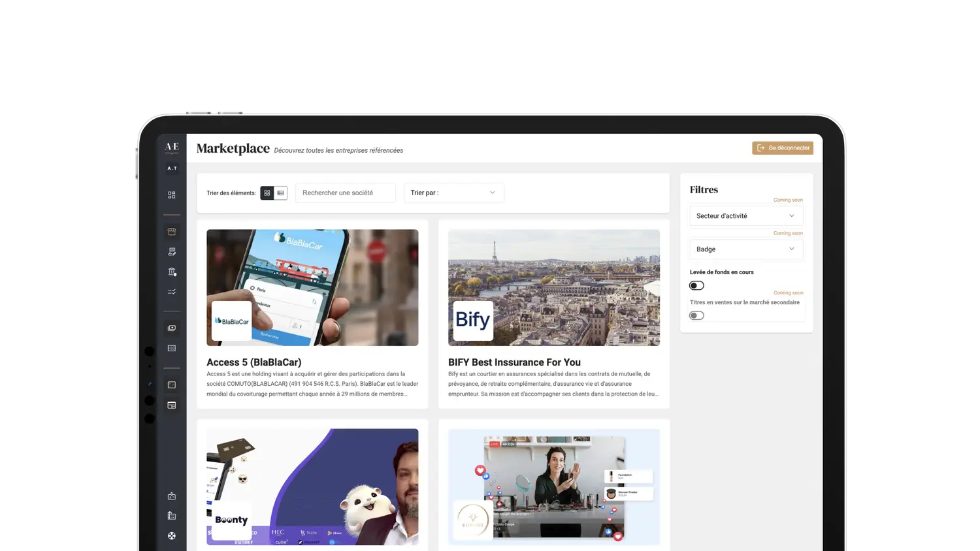Switch to grid view display

(267, 193)
